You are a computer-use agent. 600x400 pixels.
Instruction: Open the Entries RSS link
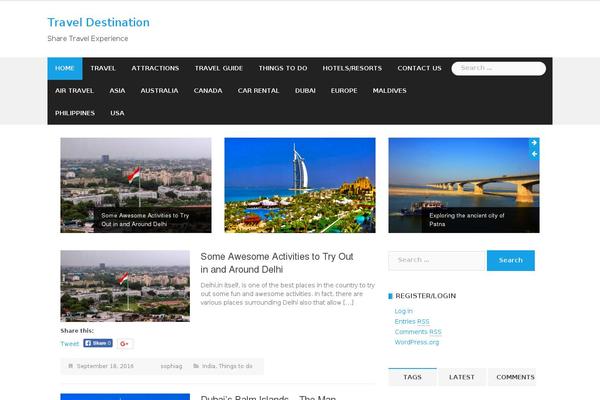(x=412, y=322)
